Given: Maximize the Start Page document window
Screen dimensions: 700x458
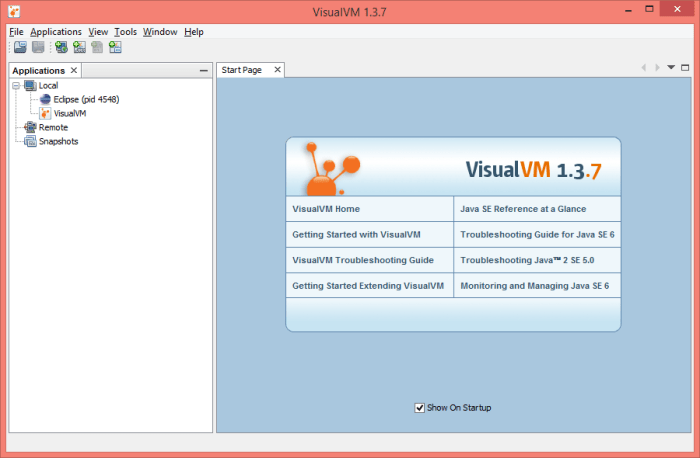Looking at the screenshot, I should pos(685,68).
